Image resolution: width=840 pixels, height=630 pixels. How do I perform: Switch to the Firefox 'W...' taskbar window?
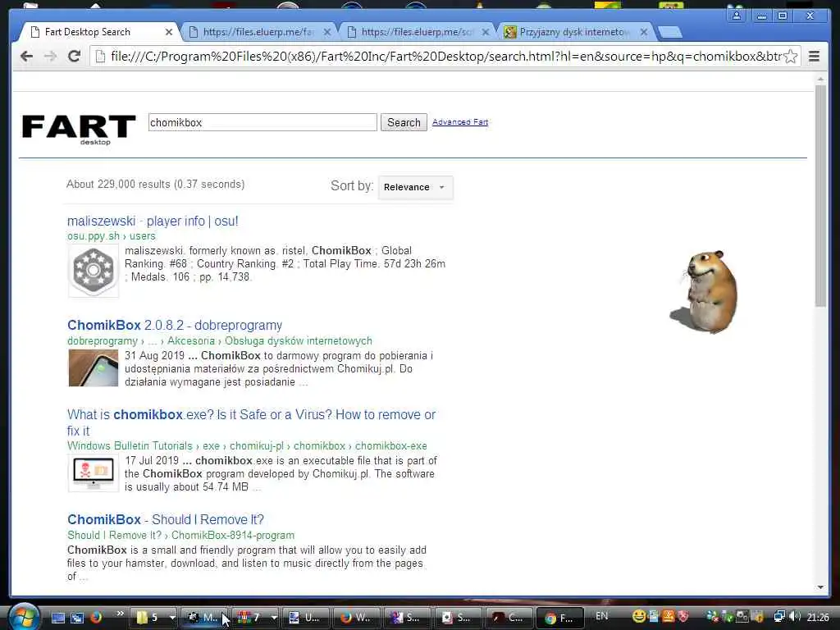coord(356,618)
